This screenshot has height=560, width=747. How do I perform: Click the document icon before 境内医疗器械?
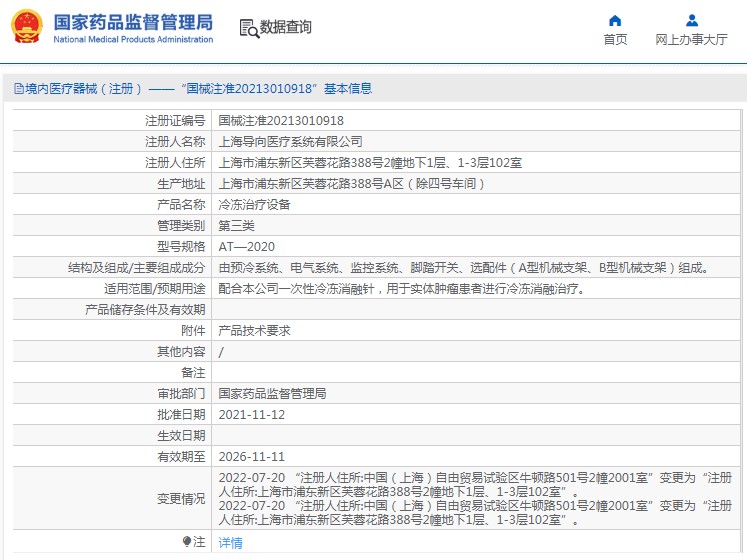point(19,89)
